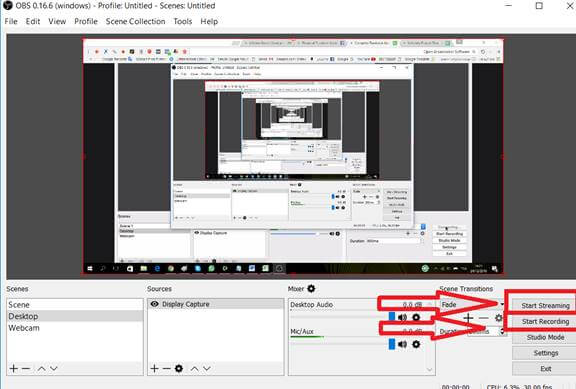Open the File menu
This screenshot has height=389, width=576.
coord(11,21)
